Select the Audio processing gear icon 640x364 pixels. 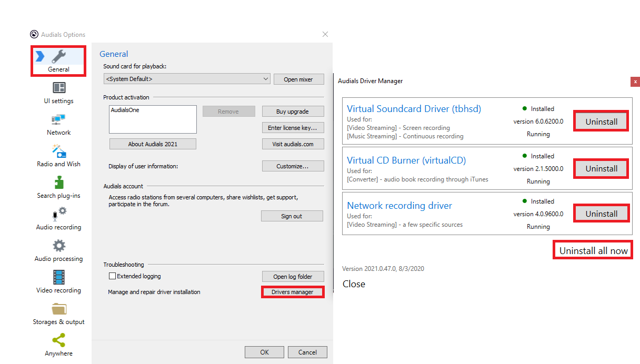coord(59,246)
